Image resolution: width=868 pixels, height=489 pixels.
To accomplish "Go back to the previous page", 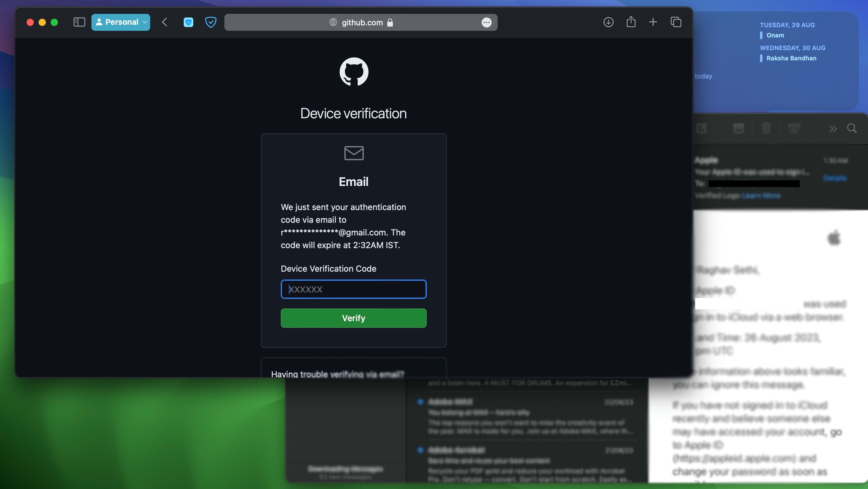I will tap(164, 22).
